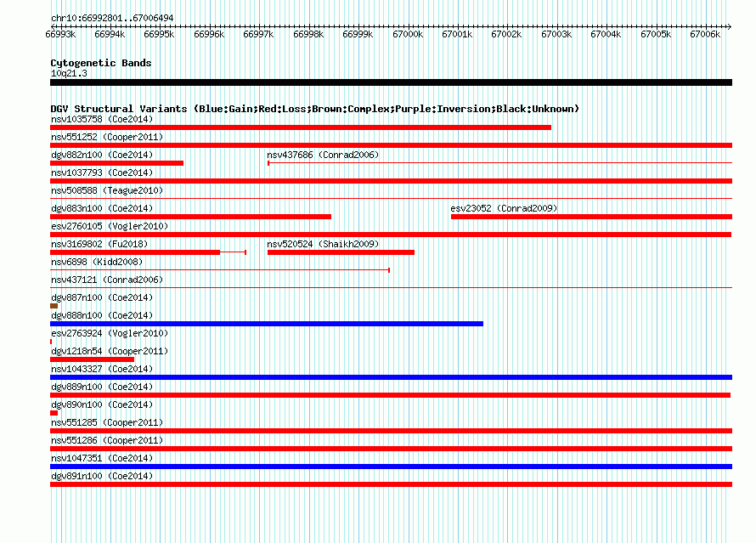Select the nsv1047351 blue gain bar

391,467
